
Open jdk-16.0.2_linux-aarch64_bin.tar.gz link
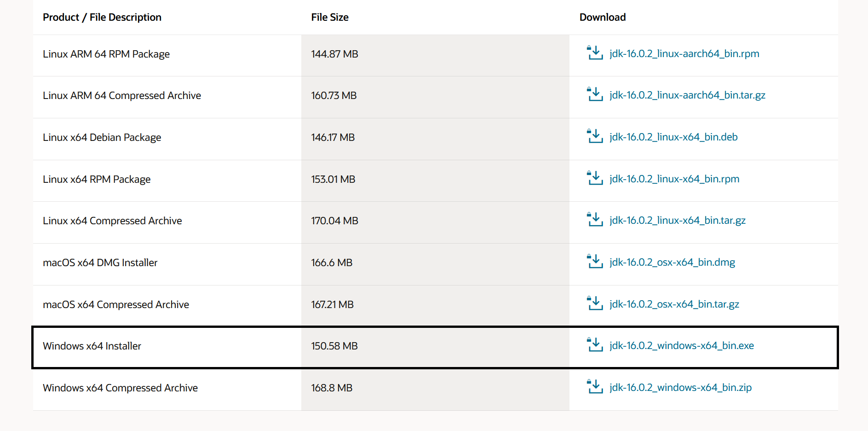687,95
